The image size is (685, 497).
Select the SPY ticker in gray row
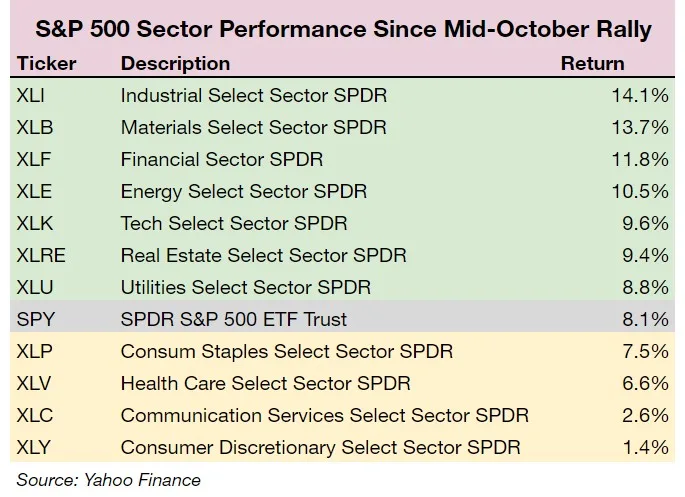tap(35, 320)
